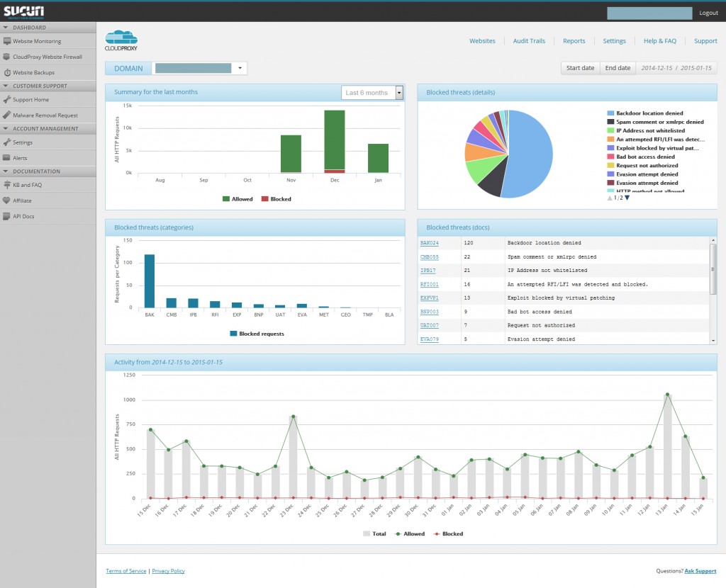Click the Backdoor location denied legend swatch
Screen dimensions: 726x588
click(610, 113)
